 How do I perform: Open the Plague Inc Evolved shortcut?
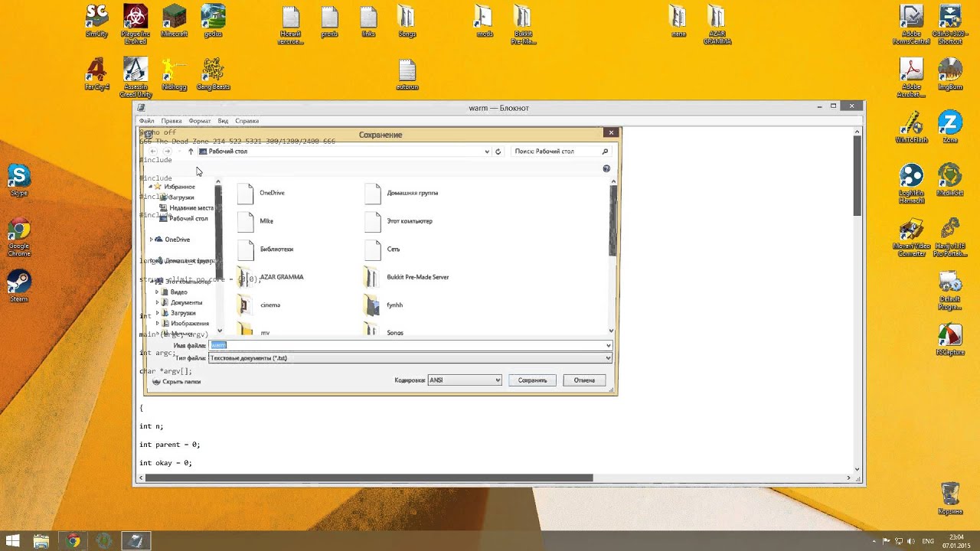tap(136, 24)
